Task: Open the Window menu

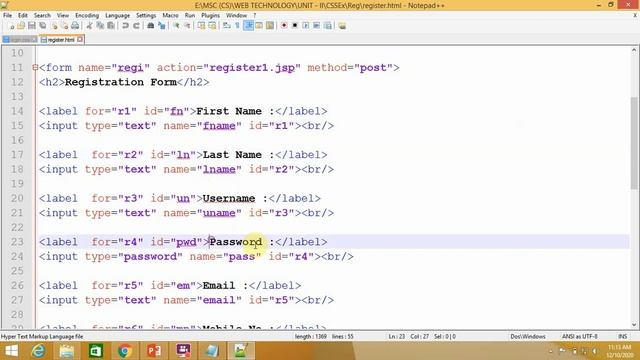Action: (236, 15)
